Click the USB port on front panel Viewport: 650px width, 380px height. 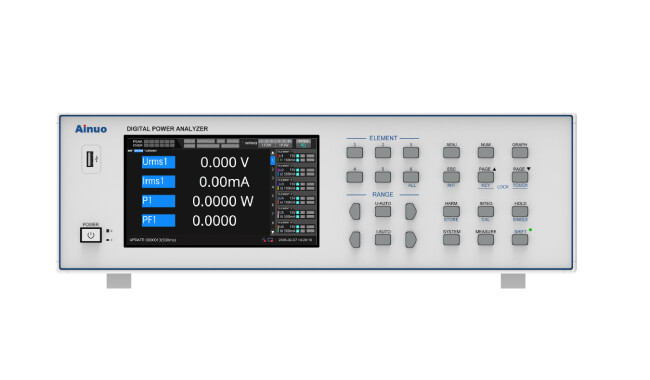point(90,159)
